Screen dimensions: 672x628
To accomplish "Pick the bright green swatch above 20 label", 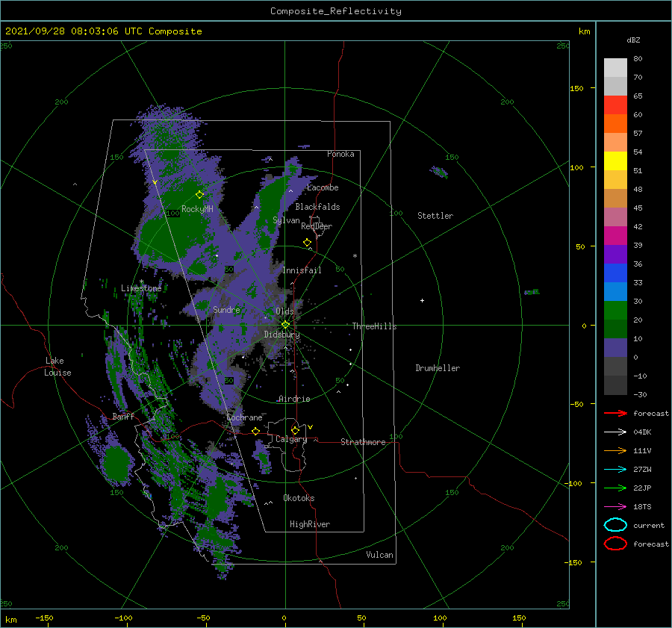I will [615, 310].
